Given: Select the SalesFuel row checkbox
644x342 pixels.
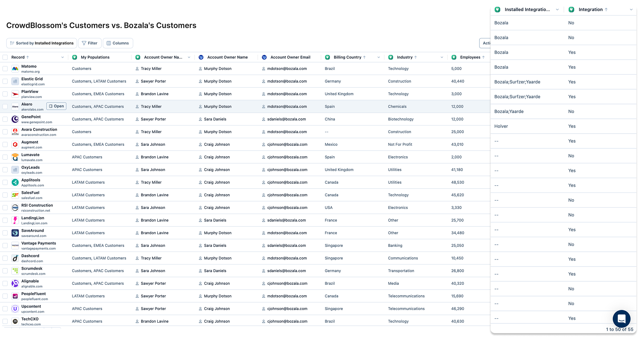Looking at the screenshot, I should [5, 195].
